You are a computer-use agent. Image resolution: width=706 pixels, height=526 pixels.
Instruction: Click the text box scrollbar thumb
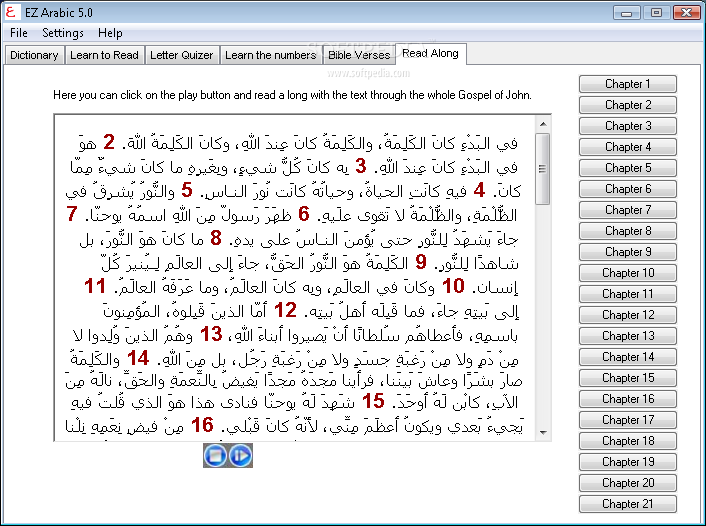click(543, 169)
